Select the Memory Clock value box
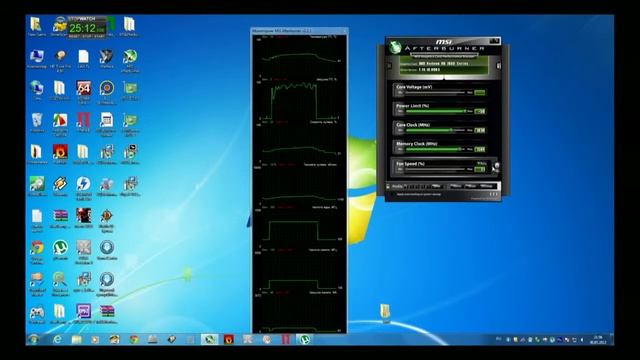 pos(480,149)
